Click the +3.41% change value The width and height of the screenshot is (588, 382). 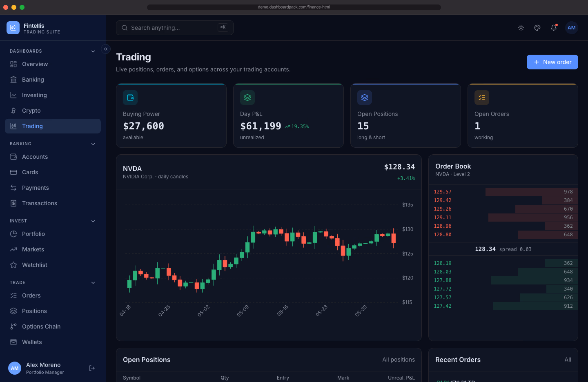coord(406,178)
